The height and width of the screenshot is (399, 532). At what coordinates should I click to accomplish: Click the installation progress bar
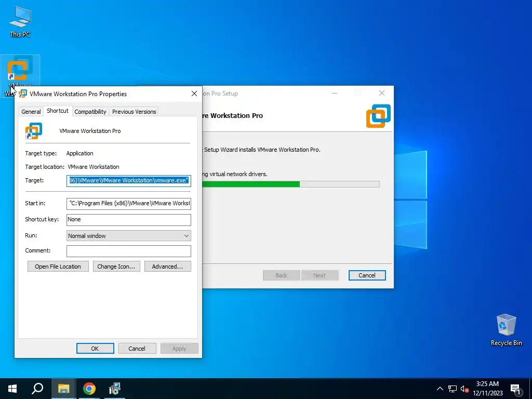click(x=291, y=184)
